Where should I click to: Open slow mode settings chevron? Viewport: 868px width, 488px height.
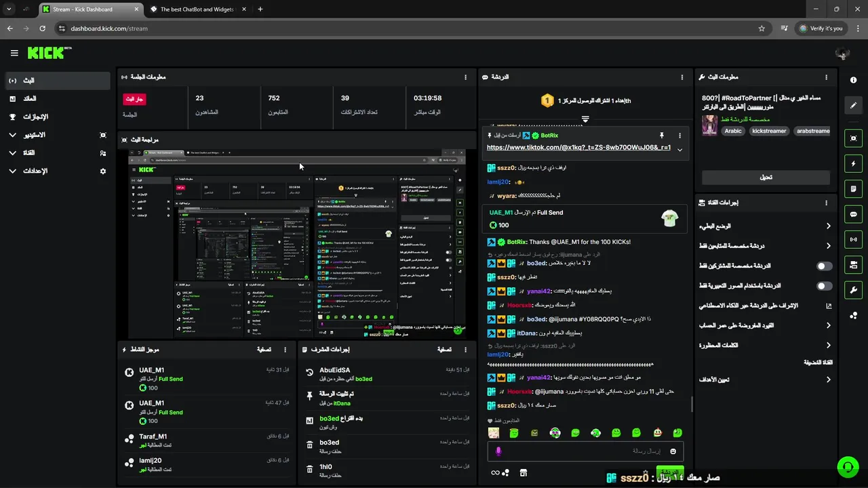click(x=828, y=226)
